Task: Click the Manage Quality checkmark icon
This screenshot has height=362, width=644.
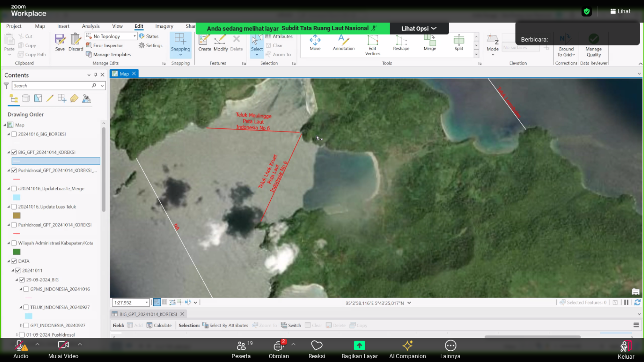Action: point(594,39)
